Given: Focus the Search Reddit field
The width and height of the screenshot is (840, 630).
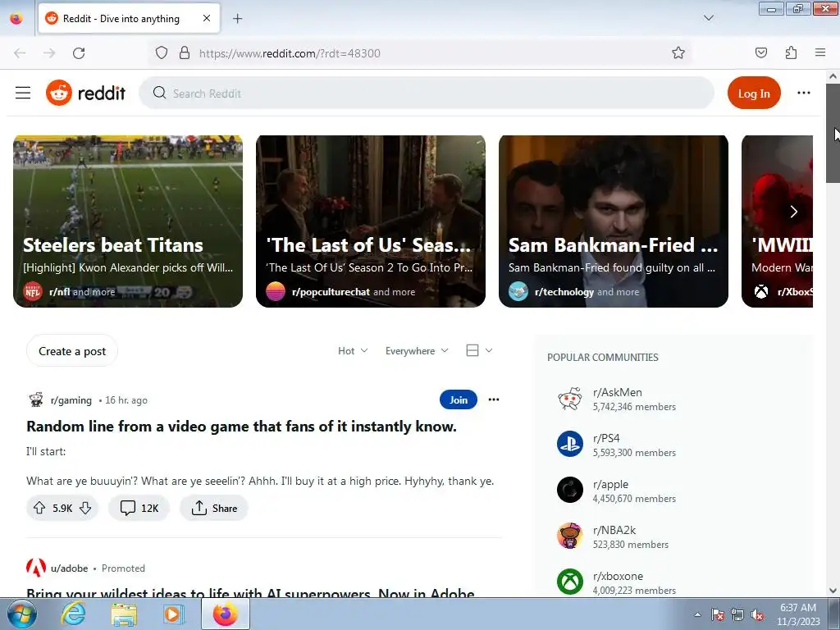Looking at the screenshot, I should (x=427, y=94).
